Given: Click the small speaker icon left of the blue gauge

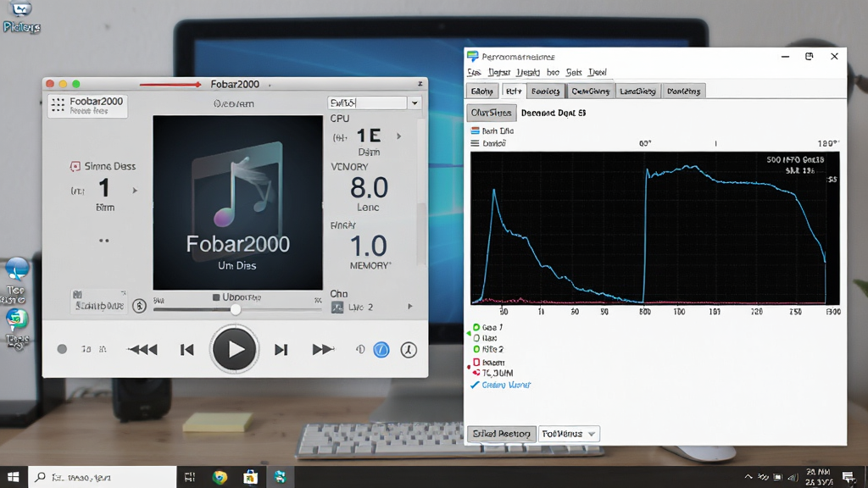Looking at the screenshot, I should [360, 349].
